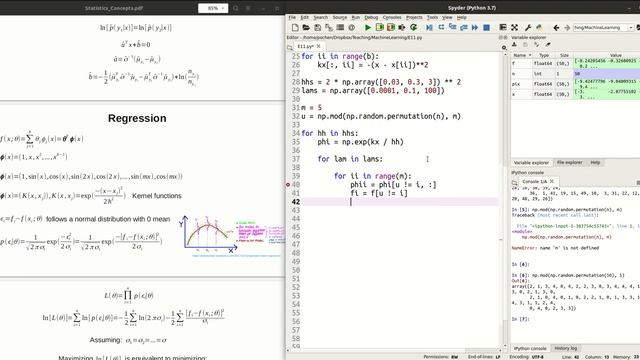
Task: Open the Tools menu
Action: (x=432, y=18)
